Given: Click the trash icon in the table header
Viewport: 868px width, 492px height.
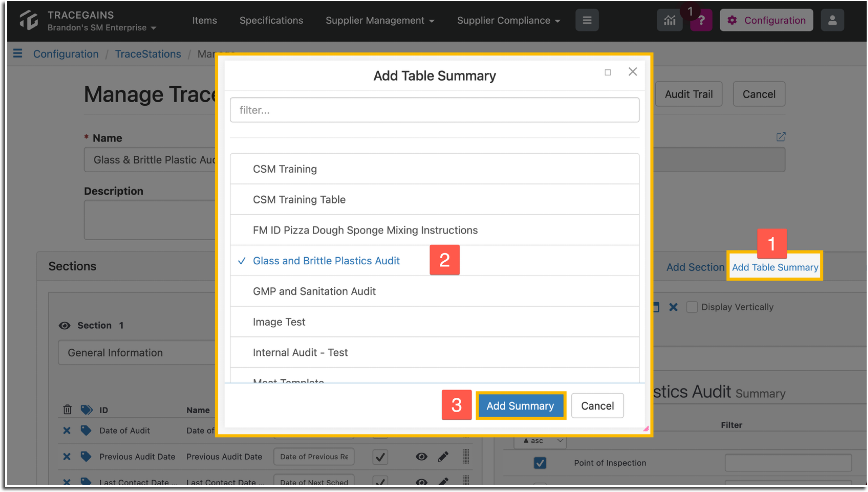Looking at the screenshot, I should [x=67, y=410].
